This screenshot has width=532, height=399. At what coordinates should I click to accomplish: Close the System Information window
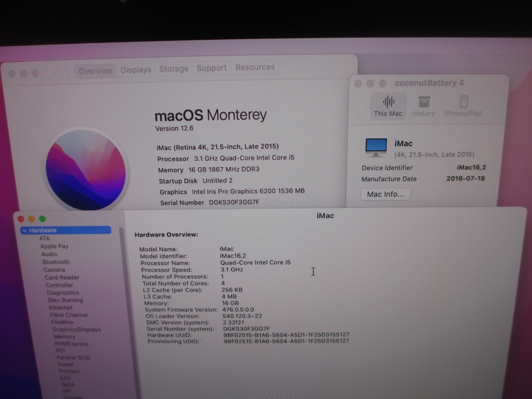(21, 219)
